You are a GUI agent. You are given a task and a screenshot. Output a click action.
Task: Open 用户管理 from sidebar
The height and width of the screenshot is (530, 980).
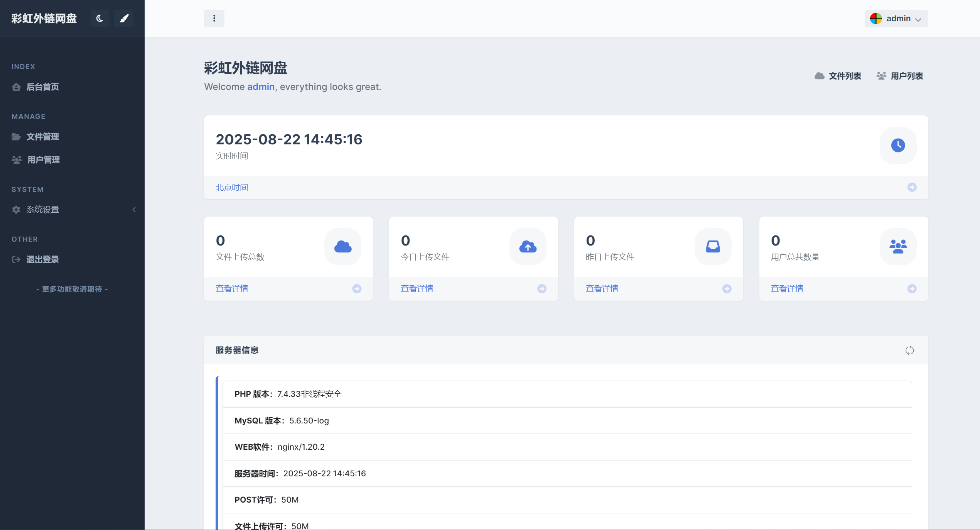[43, 160]
